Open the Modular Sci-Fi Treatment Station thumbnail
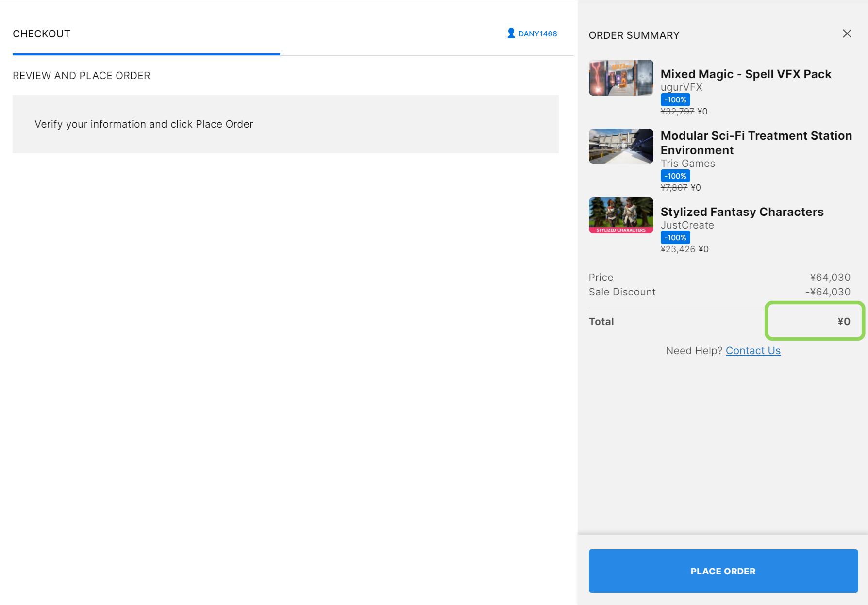The image size is (868, 605). pos(620,146)
